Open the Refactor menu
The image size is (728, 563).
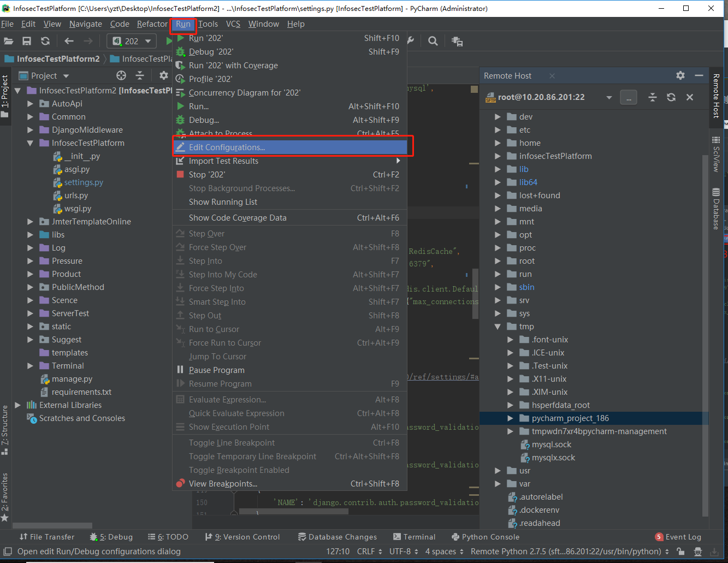(x=152, y=24)
